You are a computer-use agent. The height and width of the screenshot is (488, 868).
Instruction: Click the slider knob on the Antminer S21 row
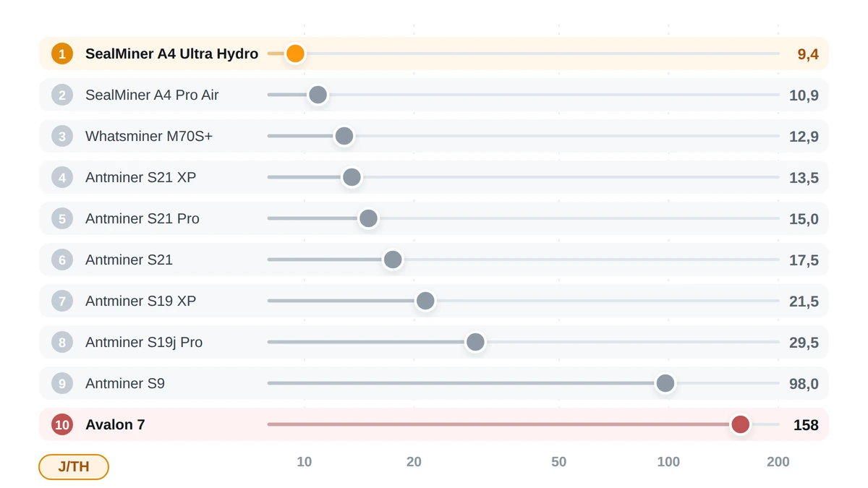point(393,260)
